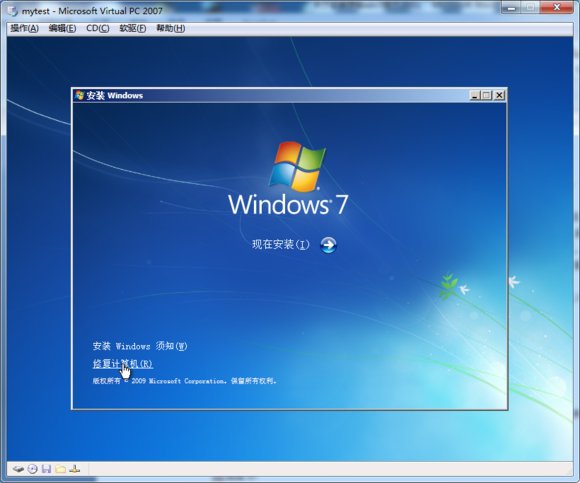Click the hard disk status icon
This screenshot has width=580, height=483.
click(x=18, y=469)
